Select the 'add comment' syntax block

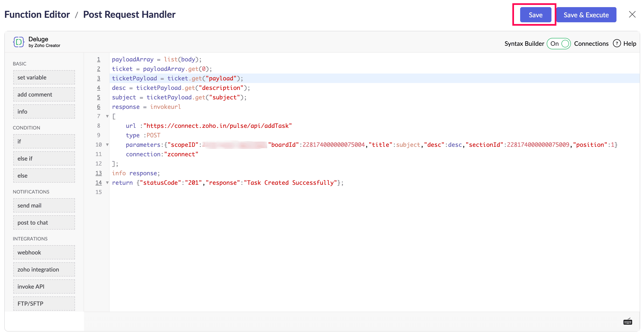click(44, 94)
